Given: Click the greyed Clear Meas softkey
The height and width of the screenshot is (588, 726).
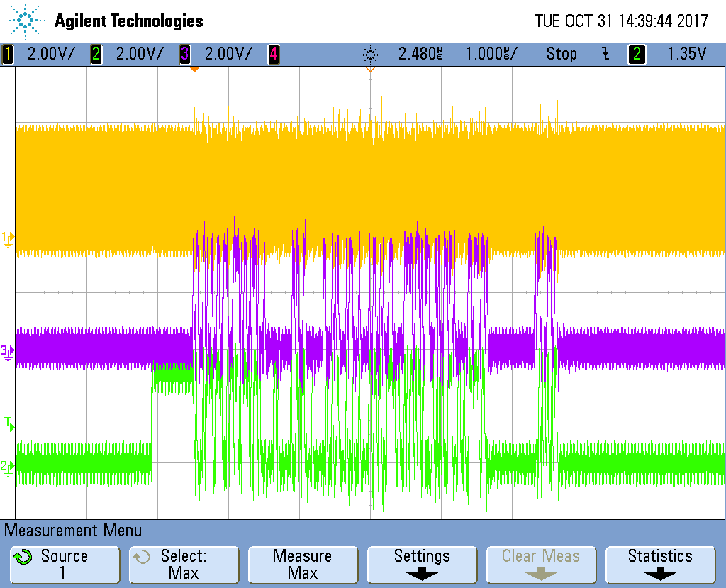Looking at the screenshot, I should 541,565.
